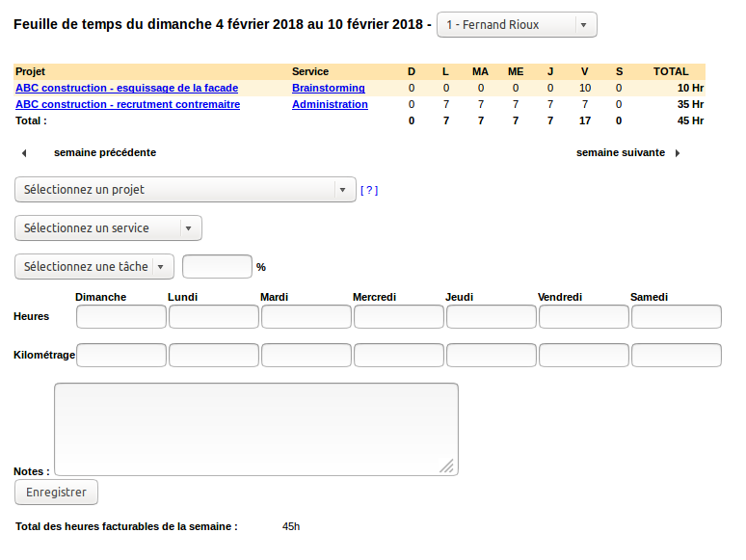Expand the 'Sélectionnez un service' dropdown
Screen dimensions: 746x560
click(109, 228)
